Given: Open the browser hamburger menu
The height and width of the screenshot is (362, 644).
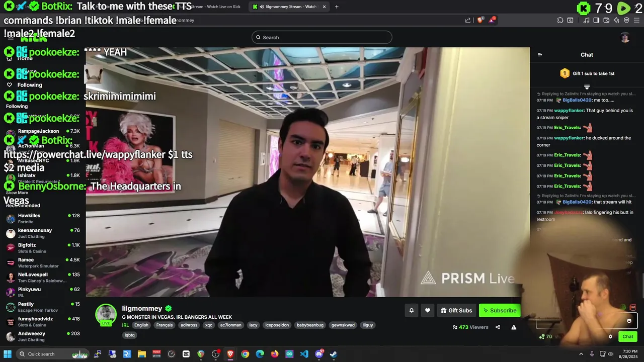Looking at the screenshot, I should (637, 20).
